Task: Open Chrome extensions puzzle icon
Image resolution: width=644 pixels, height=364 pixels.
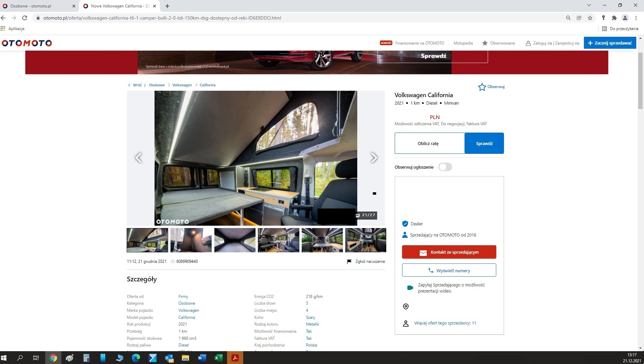Action: [614, 18]
